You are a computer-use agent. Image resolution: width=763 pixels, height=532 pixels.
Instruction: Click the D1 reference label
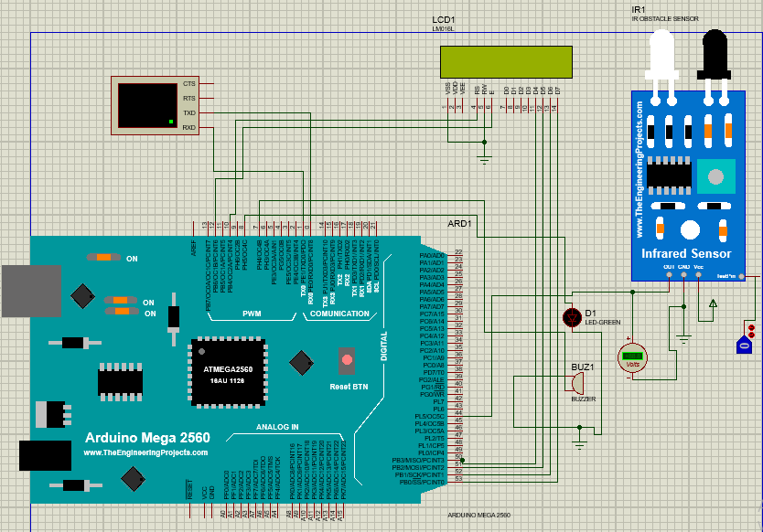point(590,314)
